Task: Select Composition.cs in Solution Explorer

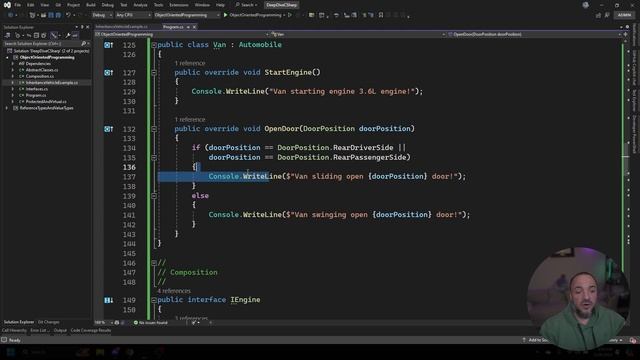Action: pos(40,76)
